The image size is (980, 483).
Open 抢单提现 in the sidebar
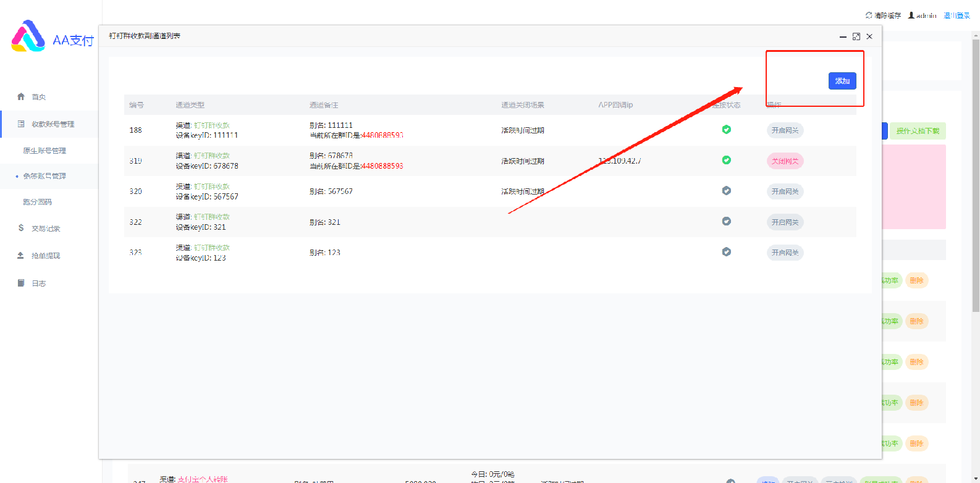[46, 256]
